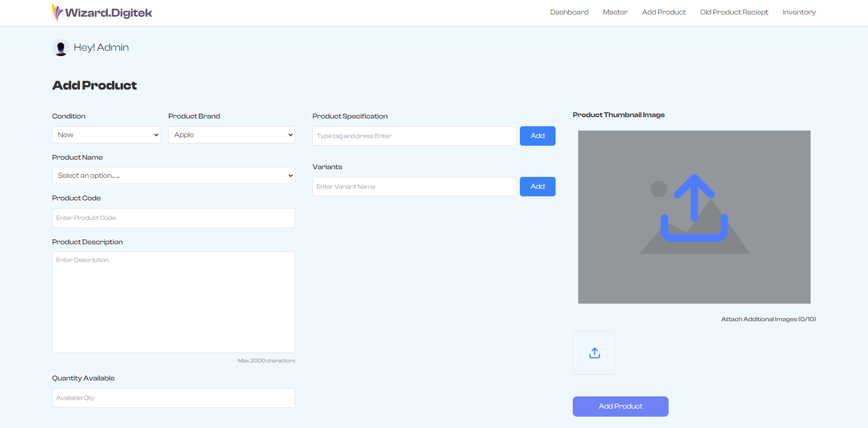Expand the Product Brand dropdown
This screenshot has width=868, height=428.
[231, 135]
